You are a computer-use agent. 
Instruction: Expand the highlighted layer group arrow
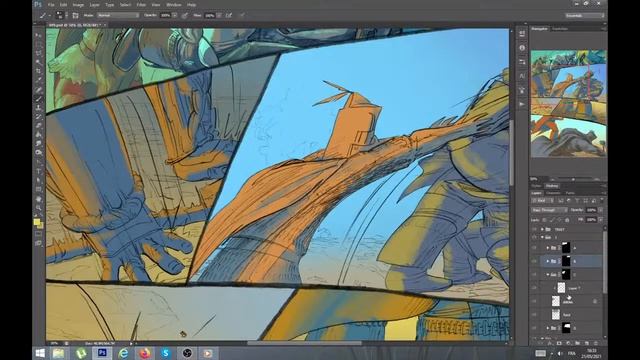click(x=548, y=261)
